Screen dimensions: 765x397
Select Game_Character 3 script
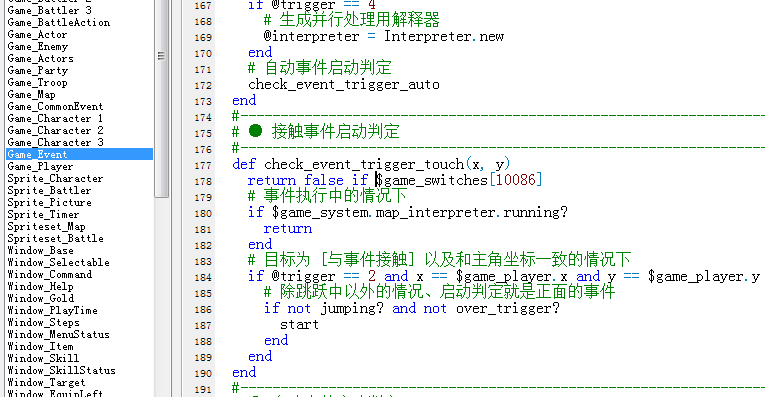coord(55,142)
